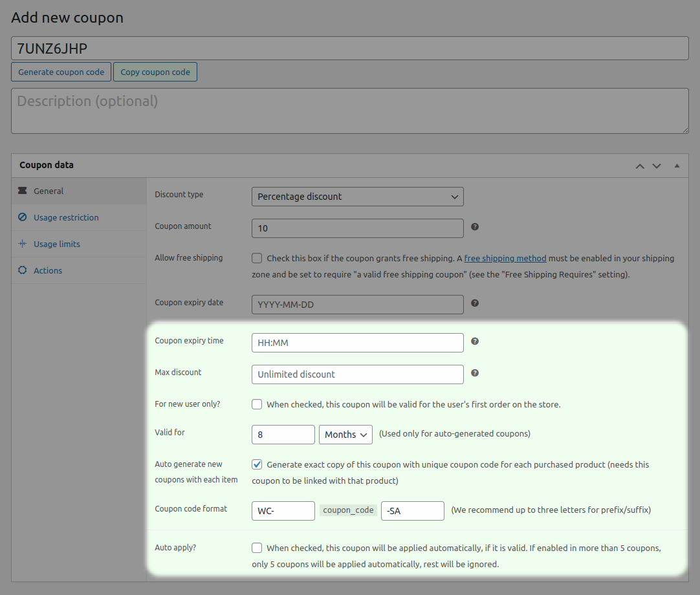Click the Generate coupon code button
The height and width of the screenshot is (595, 700).
click(x=61, y=72)
